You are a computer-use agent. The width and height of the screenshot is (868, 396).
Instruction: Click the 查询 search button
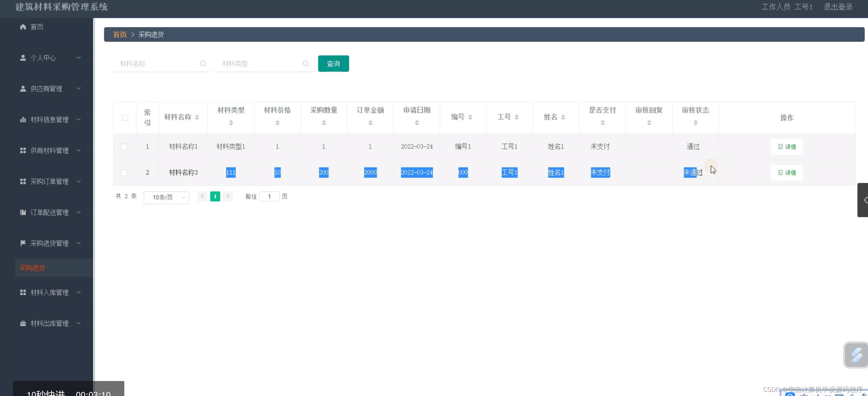(x=333, y=63)
